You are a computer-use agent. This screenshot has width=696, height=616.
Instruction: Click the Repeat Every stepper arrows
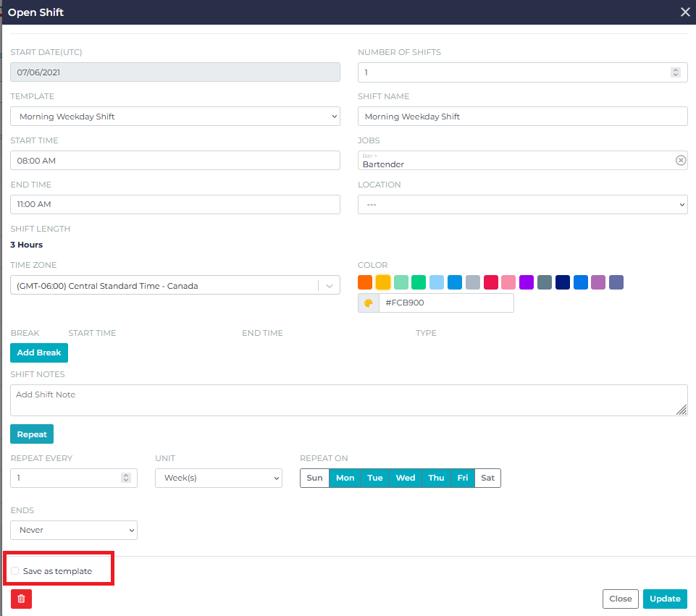(125, 478)
